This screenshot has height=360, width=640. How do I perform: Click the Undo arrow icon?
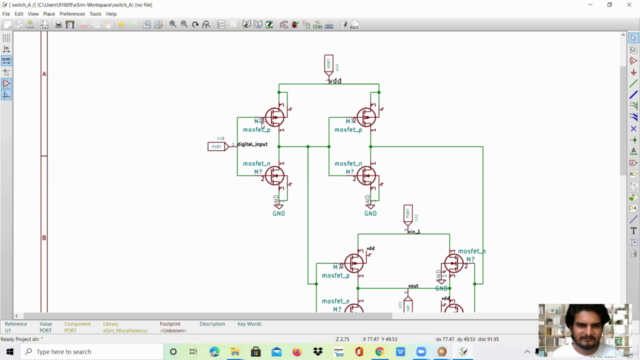tap(121, 25)
